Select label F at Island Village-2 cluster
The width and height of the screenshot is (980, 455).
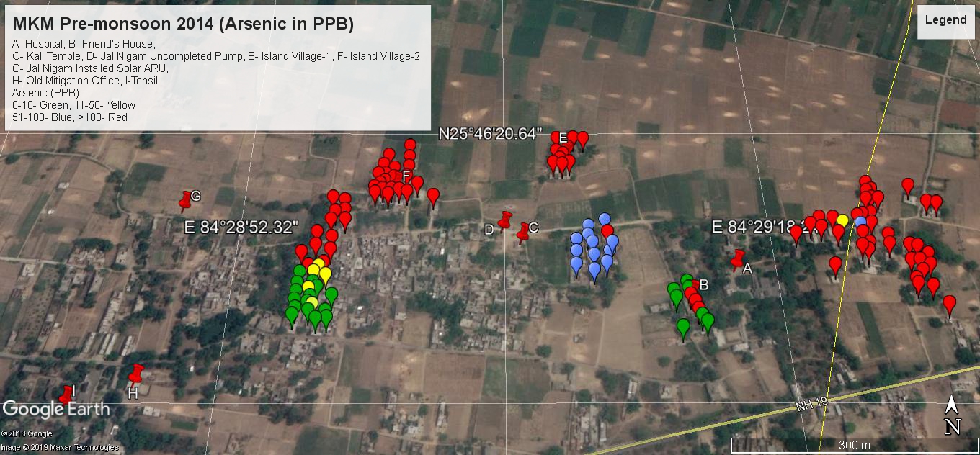click(x=406, y=176)
